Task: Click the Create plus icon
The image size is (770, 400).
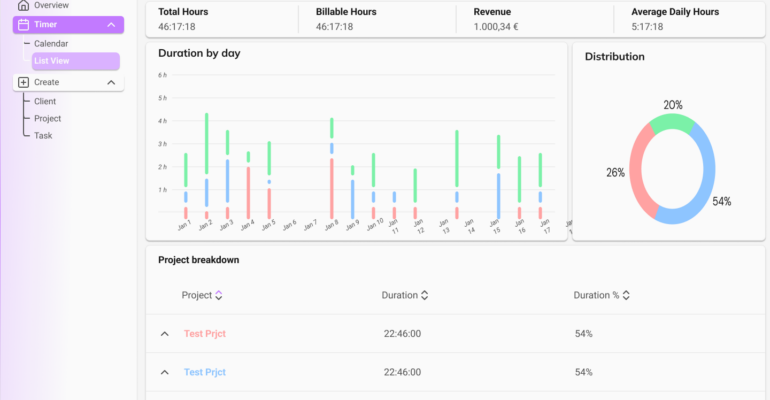Action: coord(23,82)
